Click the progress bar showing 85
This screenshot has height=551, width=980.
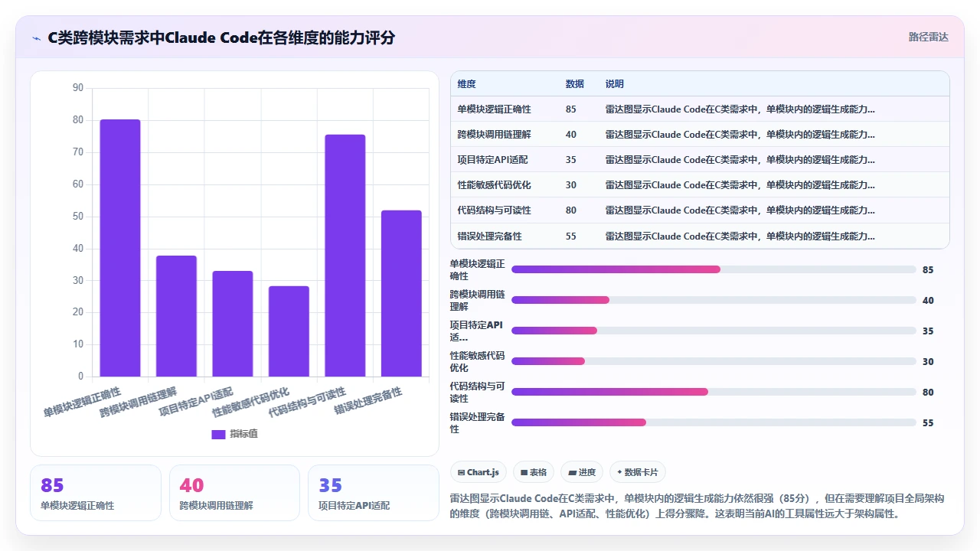tap(714, 269)
